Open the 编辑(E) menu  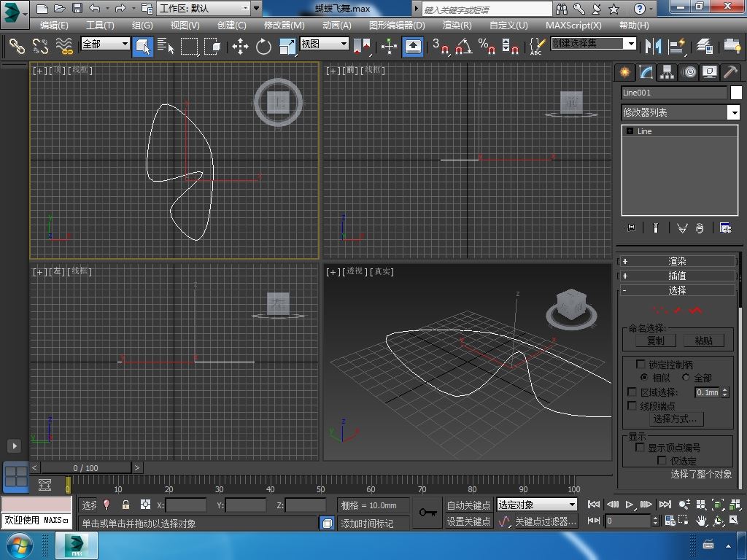click(54, 26)
